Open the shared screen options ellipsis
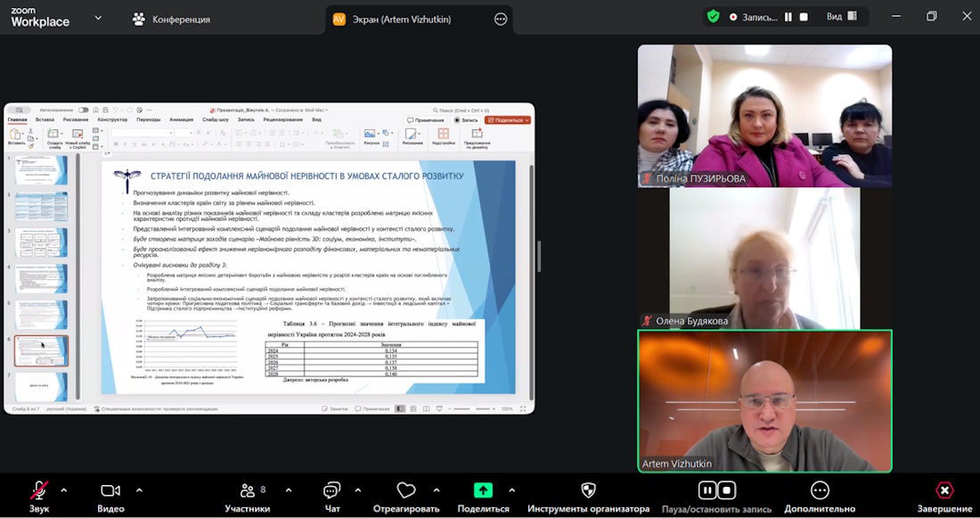 click(x=501, y=19)
